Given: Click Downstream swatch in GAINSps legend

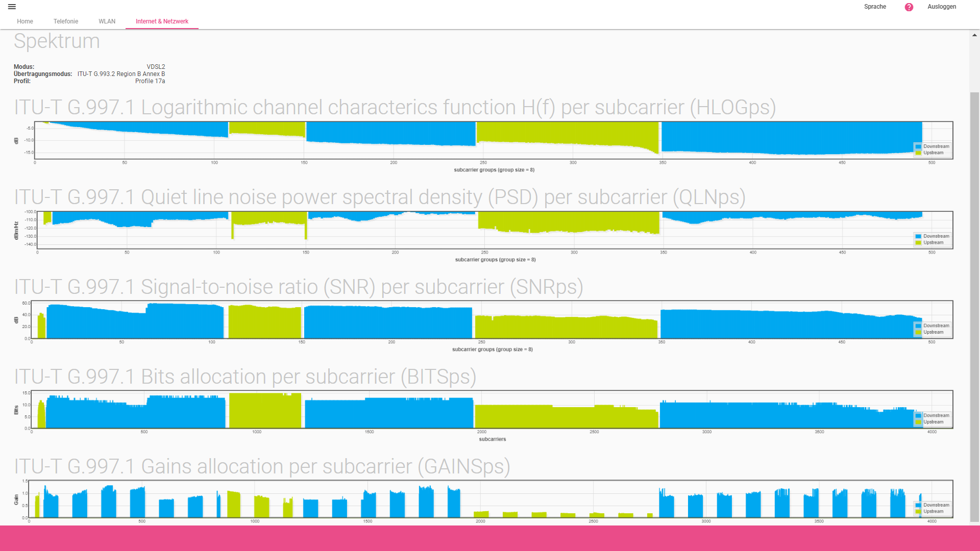Looking at the screenshot, I should (918, 505).
